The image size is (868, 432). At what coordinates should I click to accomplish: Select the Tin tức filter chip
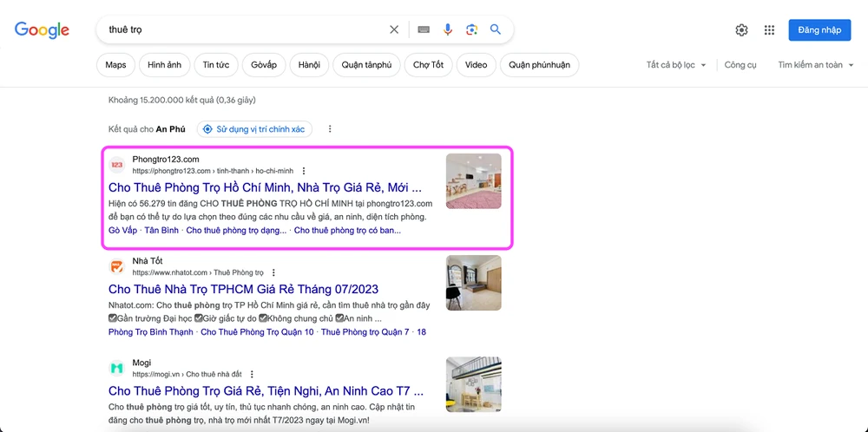[x=216, y=65]
